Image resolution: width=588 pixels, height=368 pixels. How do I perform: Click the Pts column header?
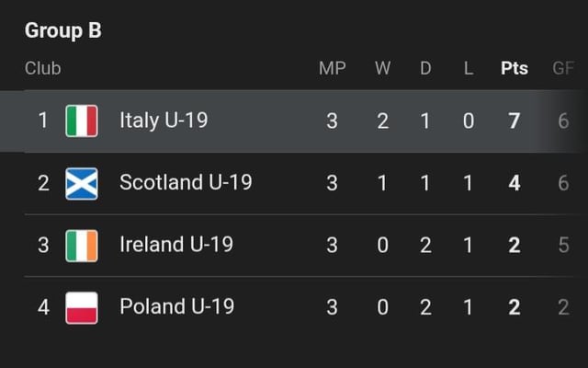pyautogui.click(x=514, y=69)
